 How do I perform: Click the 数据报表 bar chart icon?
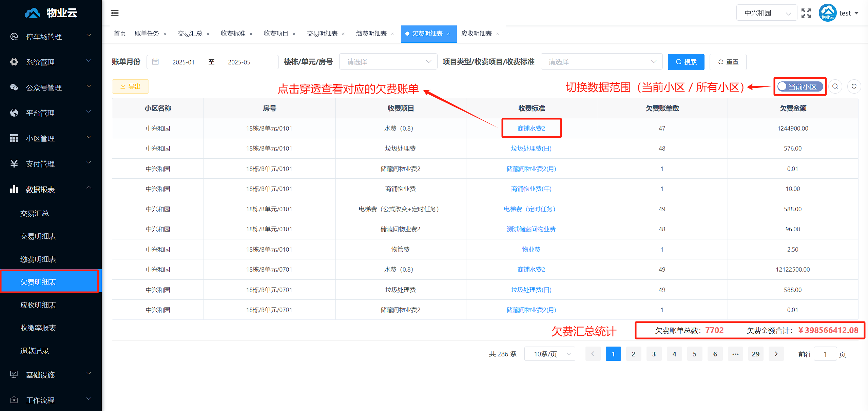pyautogui.click(x=14, y=189)
